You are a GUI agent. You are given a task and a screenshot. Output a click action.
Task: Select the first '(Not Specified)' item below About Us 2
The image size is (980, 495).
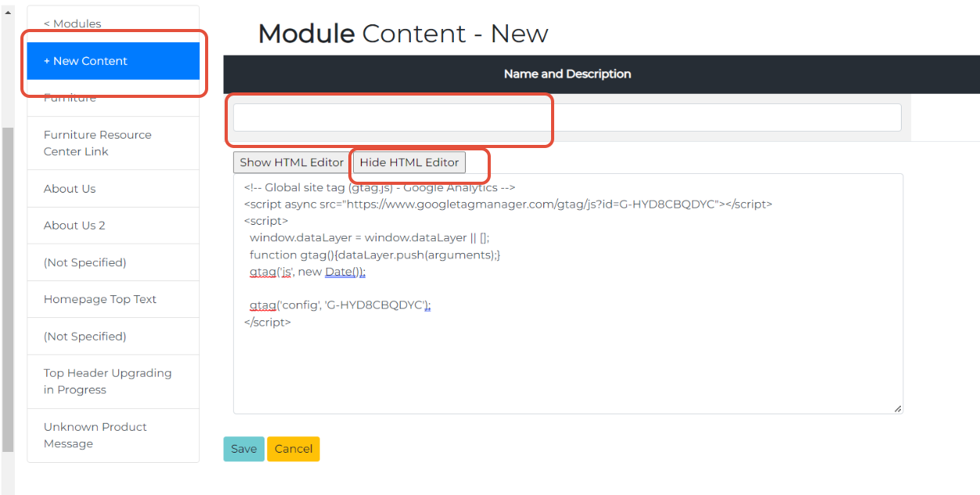pos(113,262)
